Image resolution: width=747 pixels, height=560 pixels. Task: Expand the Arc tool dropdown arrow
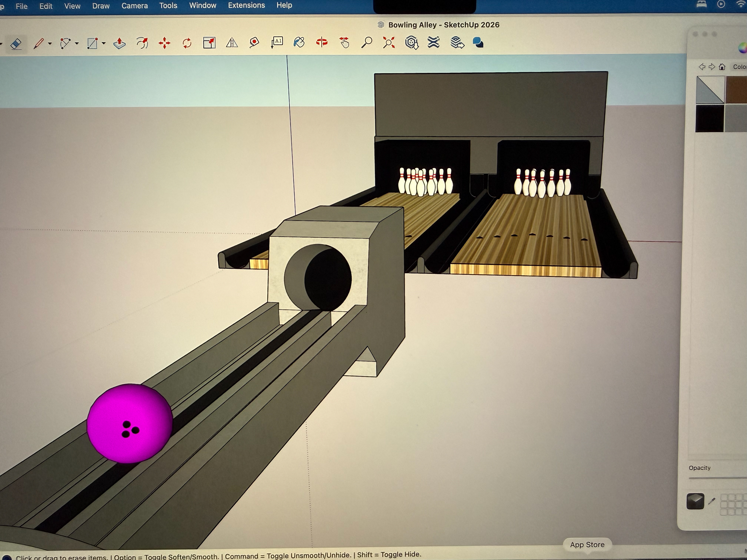(77, 44)
